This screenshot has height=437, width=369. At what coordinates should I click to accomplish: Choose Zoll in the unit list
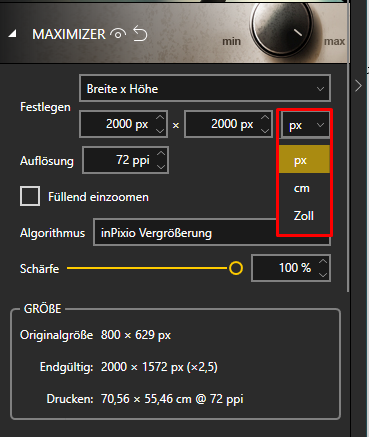304,215
